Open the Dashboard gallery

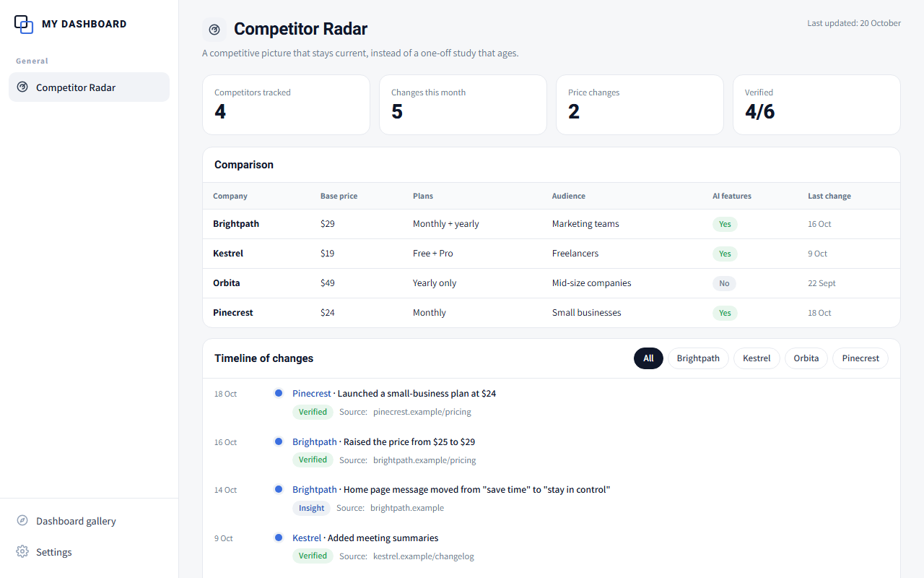click(89, 521)
